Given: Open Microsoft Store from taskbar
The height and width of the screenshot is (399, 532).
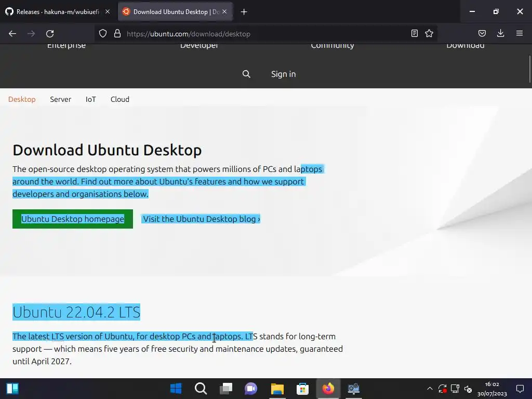Looking at the screenshot, I should tap(302, 389).
